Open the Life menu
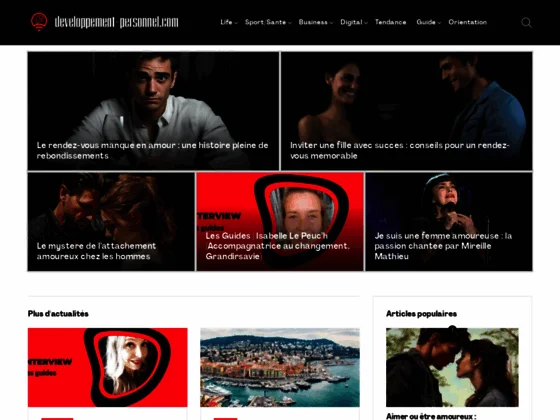This screenshot has height=420, width=560. click(226, 22)
